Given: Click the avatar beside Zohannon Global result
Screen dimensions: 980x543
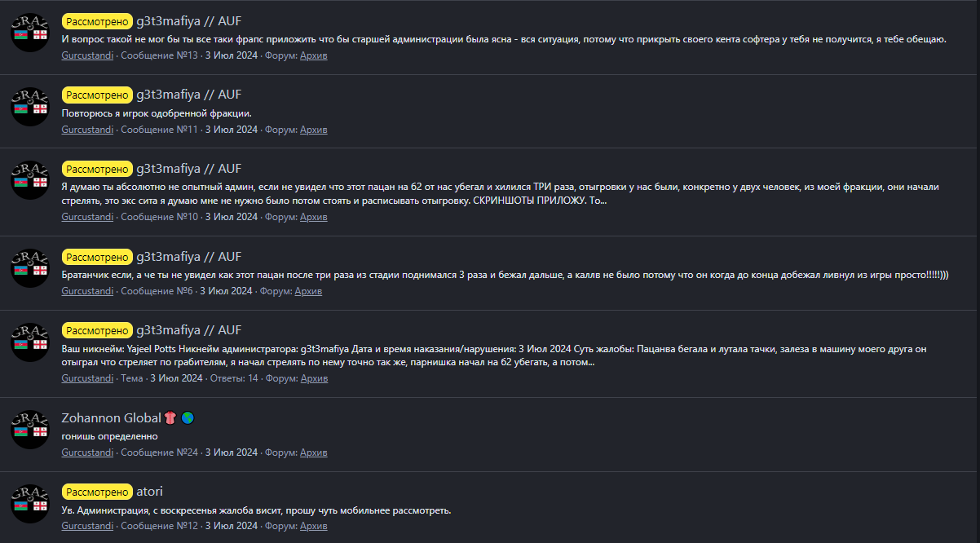Looking at the screenshot, I should tap(30, 430).
